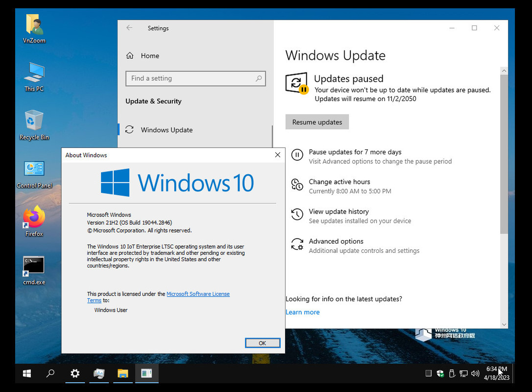Select the Recycle Bin desktop icon

(x=34, y=125)
